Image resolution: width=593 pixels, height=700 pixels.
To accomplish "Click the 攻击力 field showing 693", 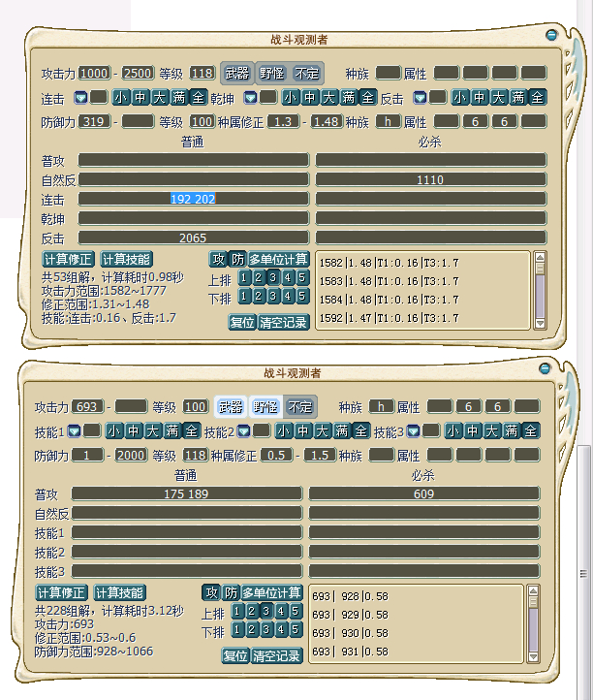I will (x=87, y=406).
